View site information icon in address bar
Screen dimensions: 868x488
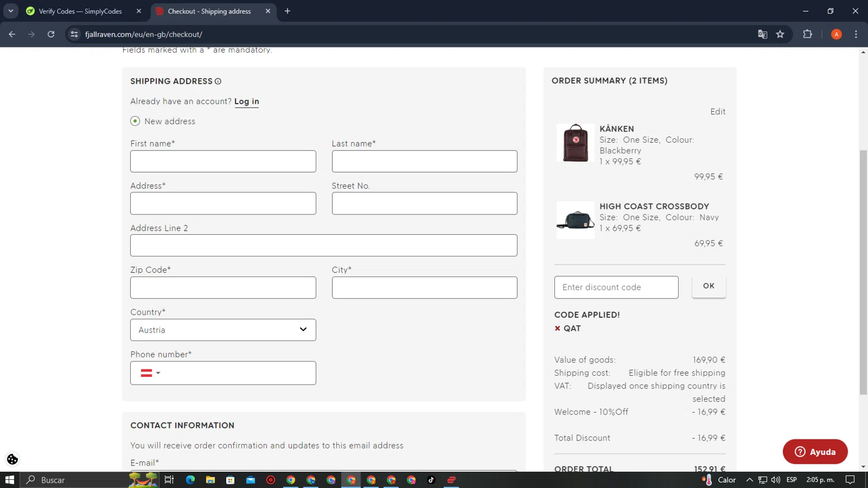pyautogui.click(x=74, y=34)
